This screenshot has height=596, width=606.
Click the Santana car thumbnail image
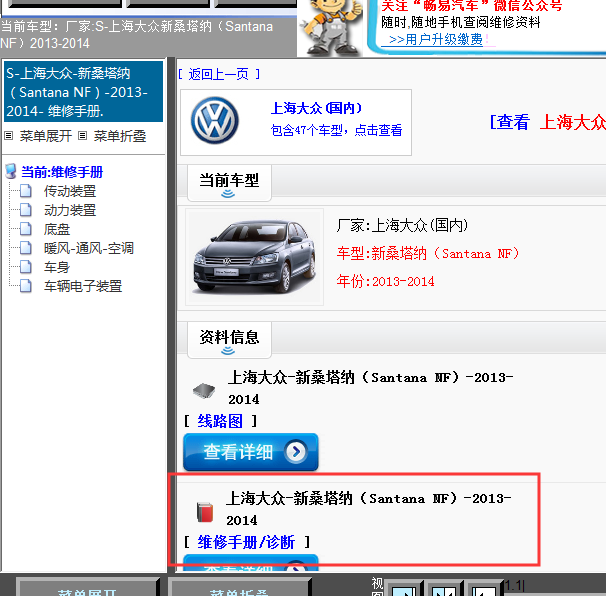point(254,257)
